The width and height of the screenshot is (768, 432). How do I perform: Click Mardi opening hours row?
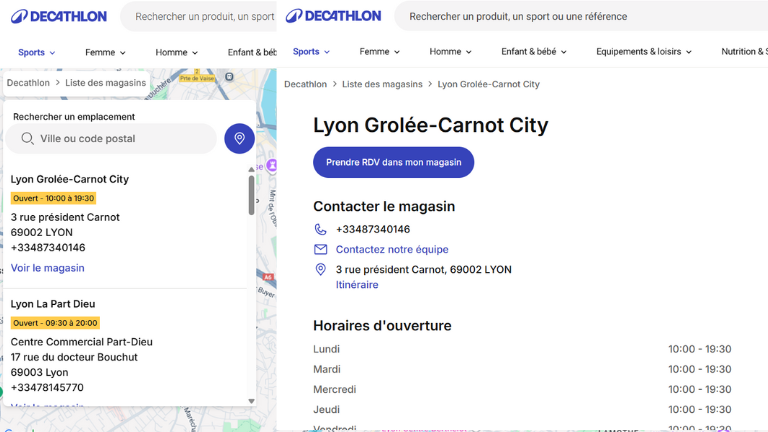(x=522, y=369)
